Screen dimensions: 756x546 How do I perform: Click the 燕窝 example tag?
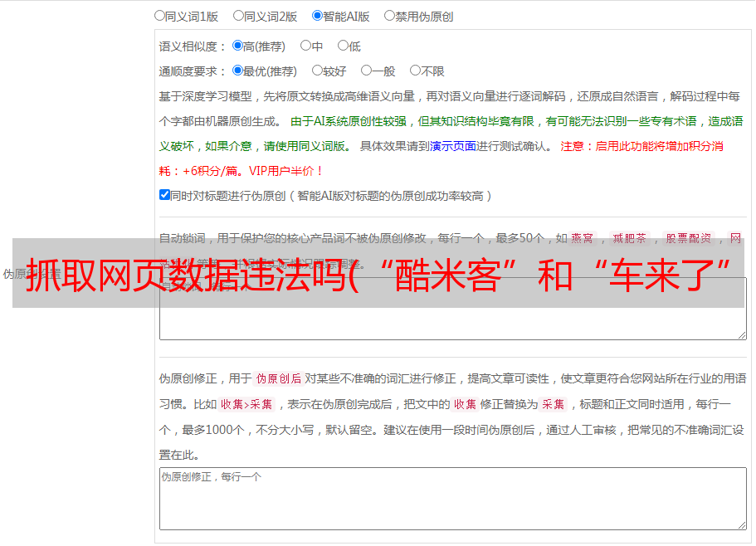coord(583,238)
